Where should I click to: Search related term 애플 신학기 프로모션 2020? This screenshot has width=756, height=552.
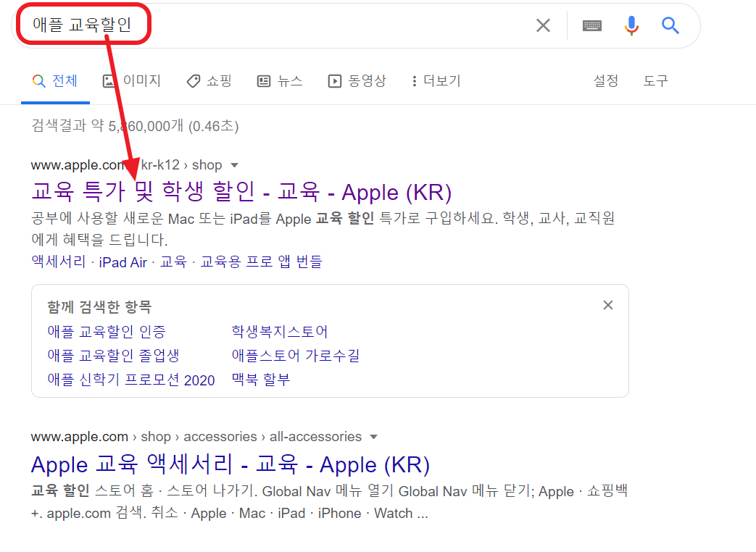click(x=131, y=380)
